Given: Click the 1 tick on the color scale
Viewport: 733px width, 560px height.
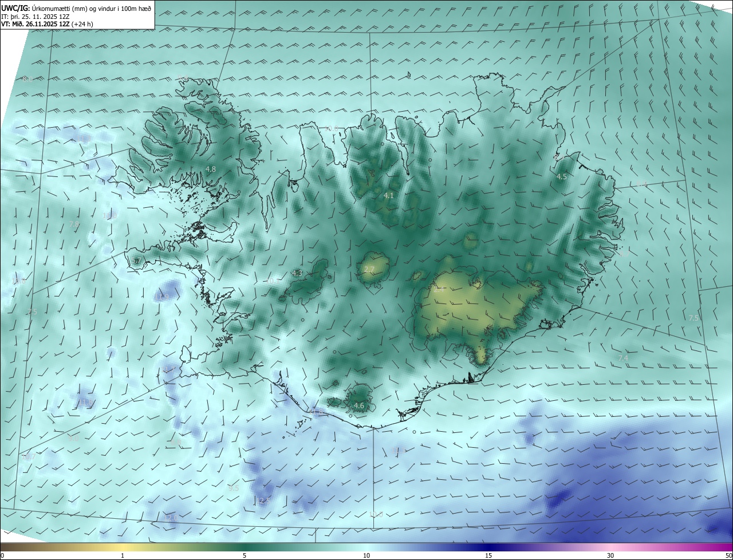Looking at the screenshot, I should point(123,555).
